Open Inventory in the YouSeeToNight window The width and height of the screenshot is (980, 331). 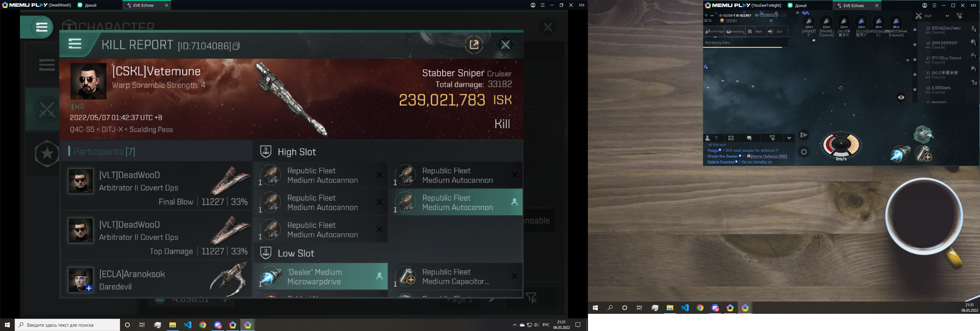[735, 32]
